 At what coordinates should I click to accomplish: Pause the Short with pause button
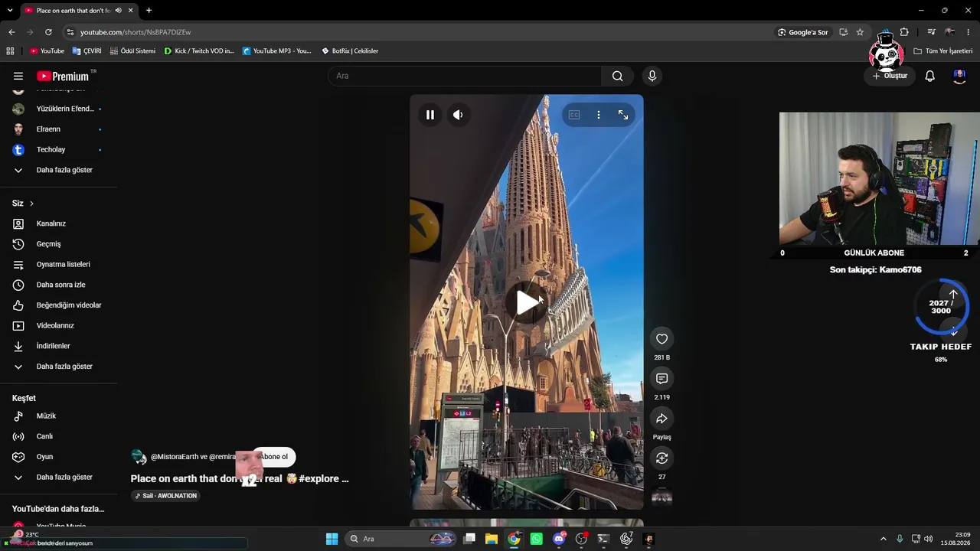[x=430, y=115]
